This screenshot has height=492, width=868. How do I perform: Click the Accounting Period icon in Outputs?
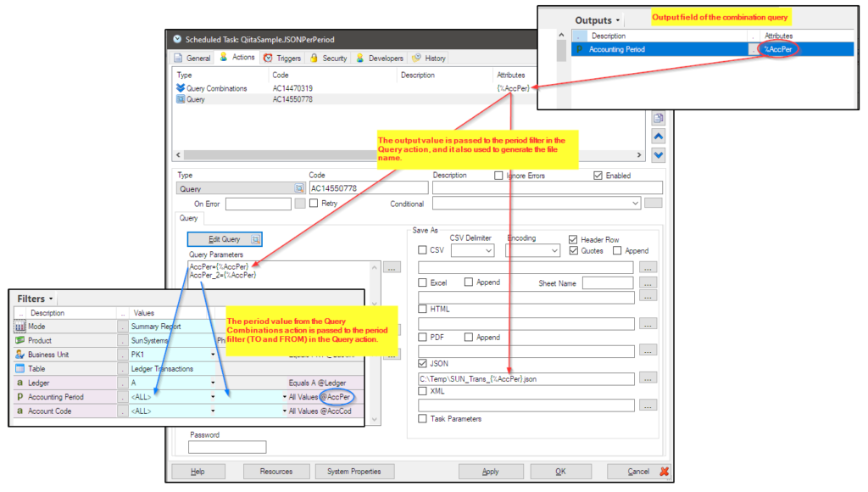(x=579, y=49)
